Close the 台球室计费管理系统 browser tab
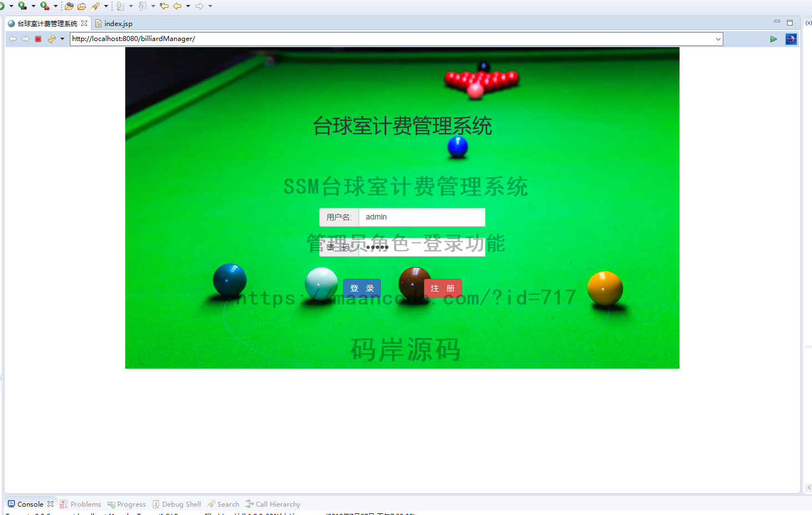This screenshot has height=515, width=812. click(84, 23)
